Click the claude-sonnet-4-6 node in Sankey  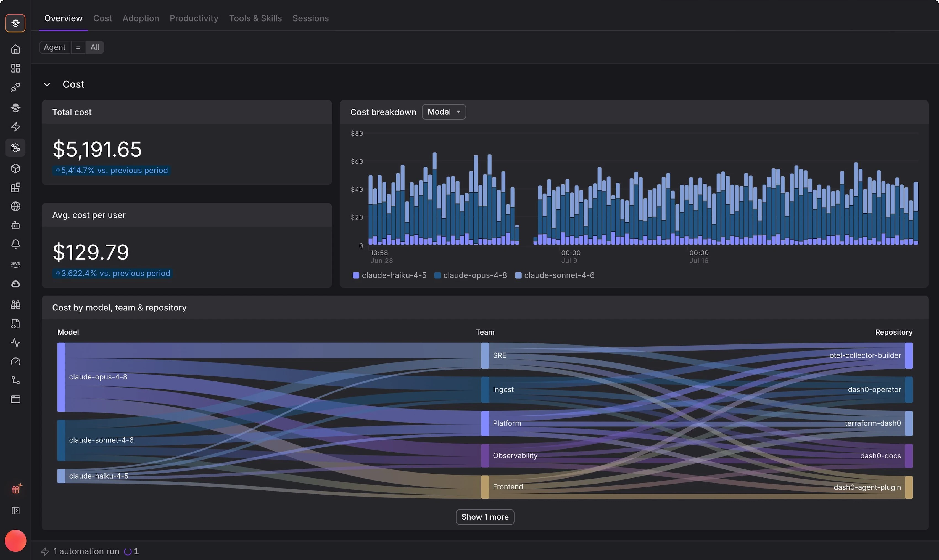(x=61, y=440)
